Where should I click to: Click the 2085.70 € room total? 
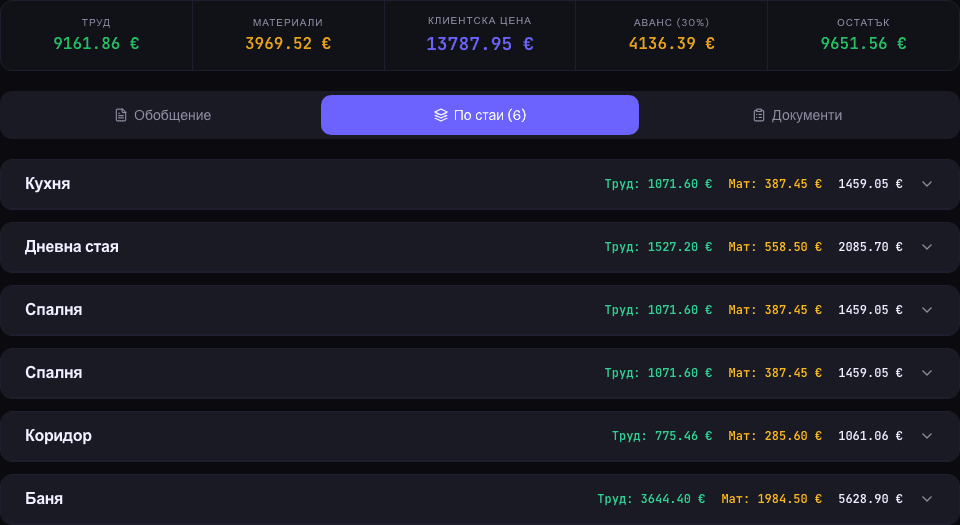(870, 247)
